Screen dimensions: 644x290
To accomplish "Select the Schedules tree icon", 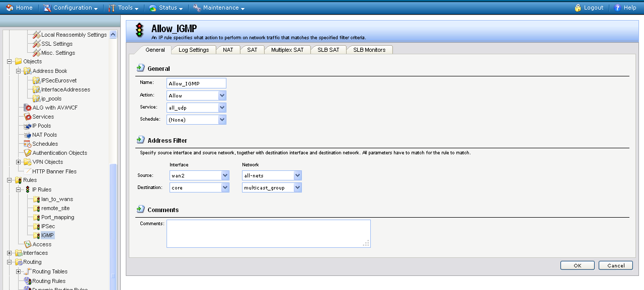I will [28, 144].
